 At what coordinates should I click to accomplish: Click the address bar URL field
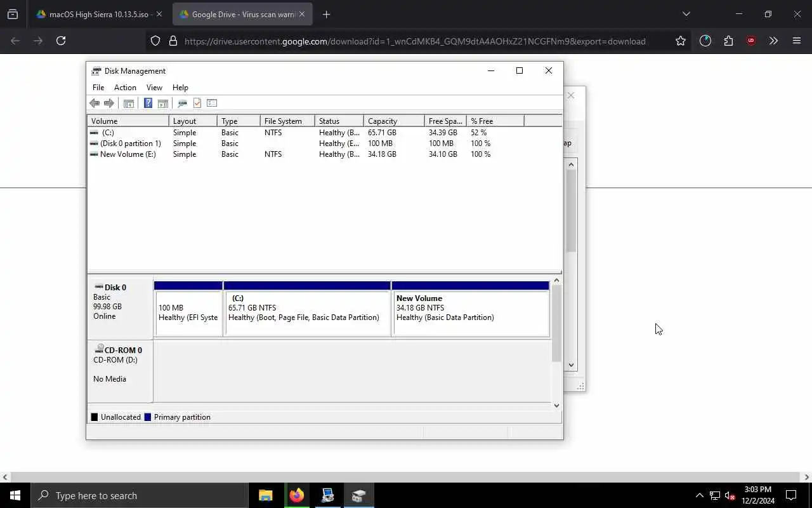415,41
